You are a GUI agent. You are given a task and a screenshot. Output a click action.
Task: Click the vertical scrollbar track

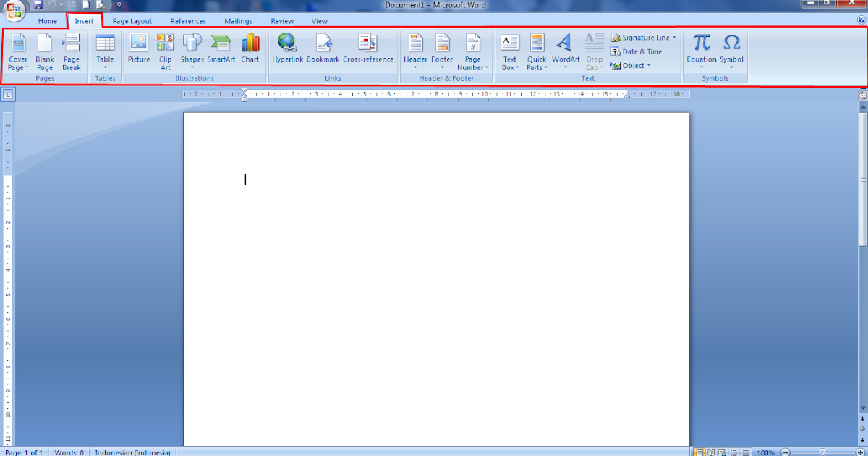click(863, 326)
